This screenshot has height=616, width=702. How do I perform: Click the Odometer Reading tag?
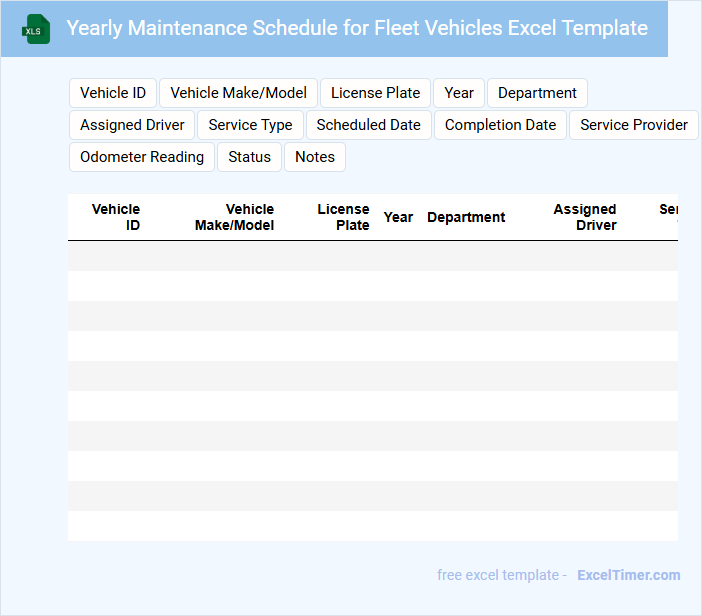tap(142, 157)
